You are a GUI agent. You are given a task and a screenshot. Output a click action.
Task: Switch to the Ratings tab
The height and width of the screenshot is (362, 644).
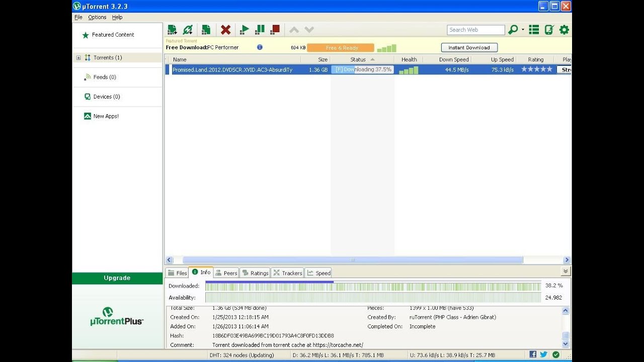255,273
